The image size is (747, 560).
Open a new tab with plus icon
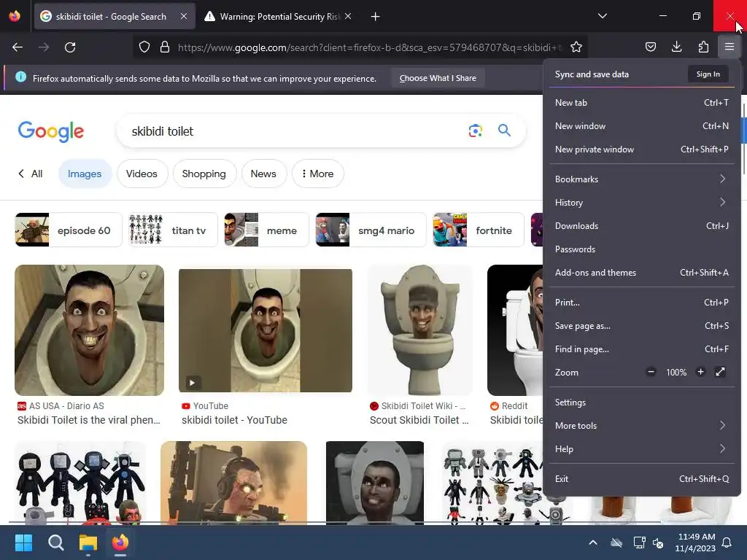pos(376,17)
